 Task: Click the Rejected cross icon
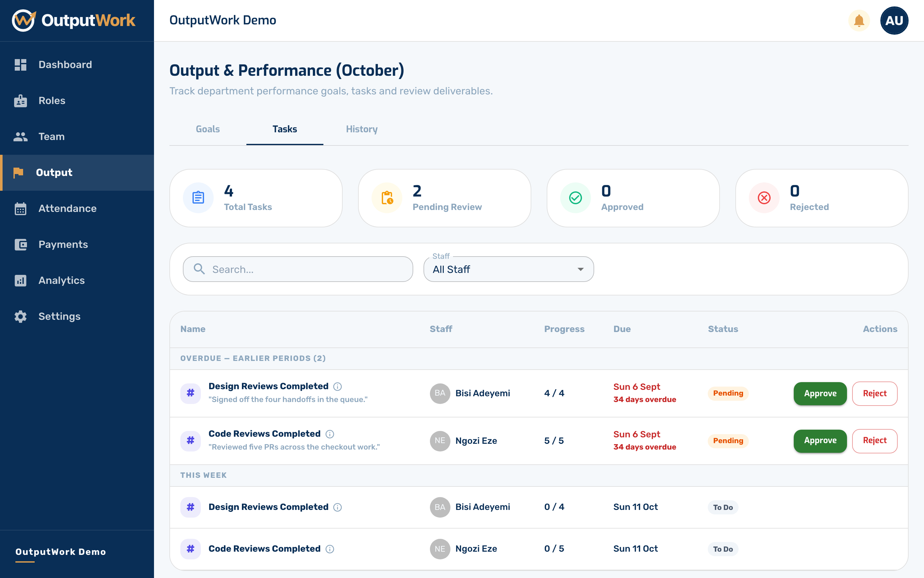(764, 197)
